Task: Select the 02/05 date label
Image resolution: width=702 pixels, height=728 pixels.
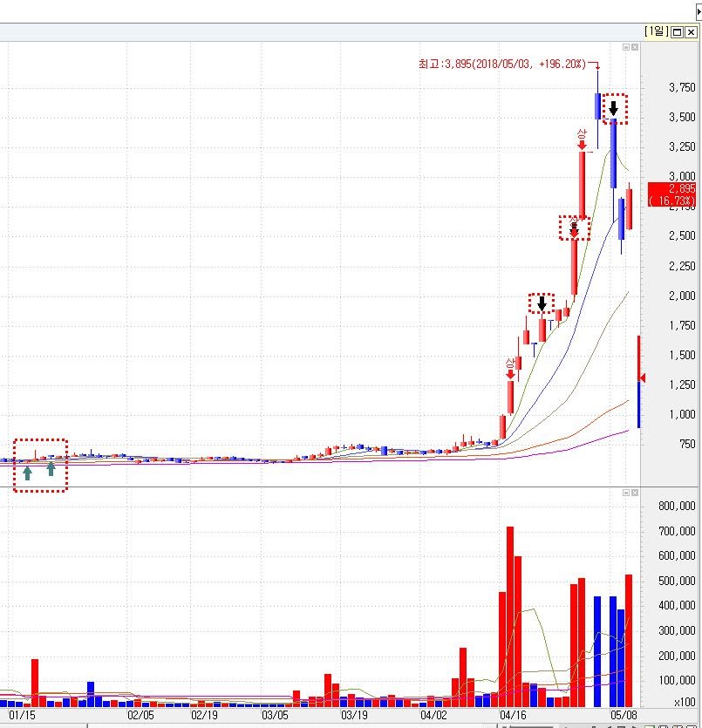Action: [x=140, y=715]
